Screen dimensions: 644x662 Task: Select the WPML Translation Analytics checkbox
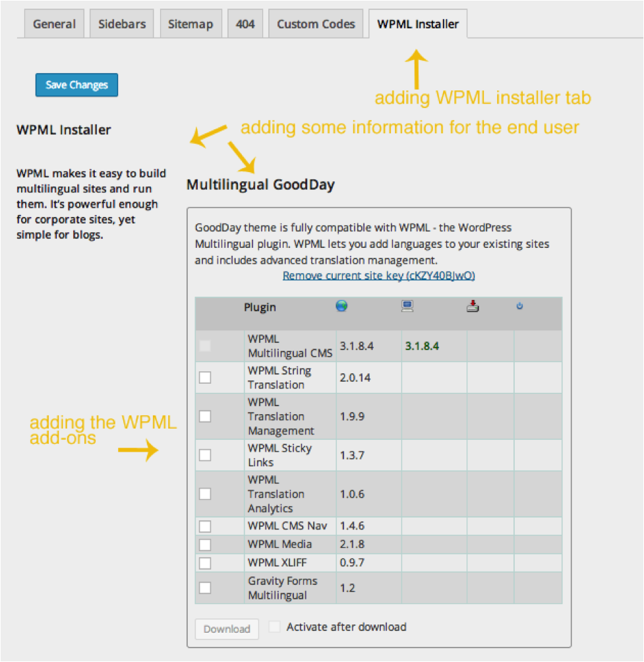click(205, 494)
